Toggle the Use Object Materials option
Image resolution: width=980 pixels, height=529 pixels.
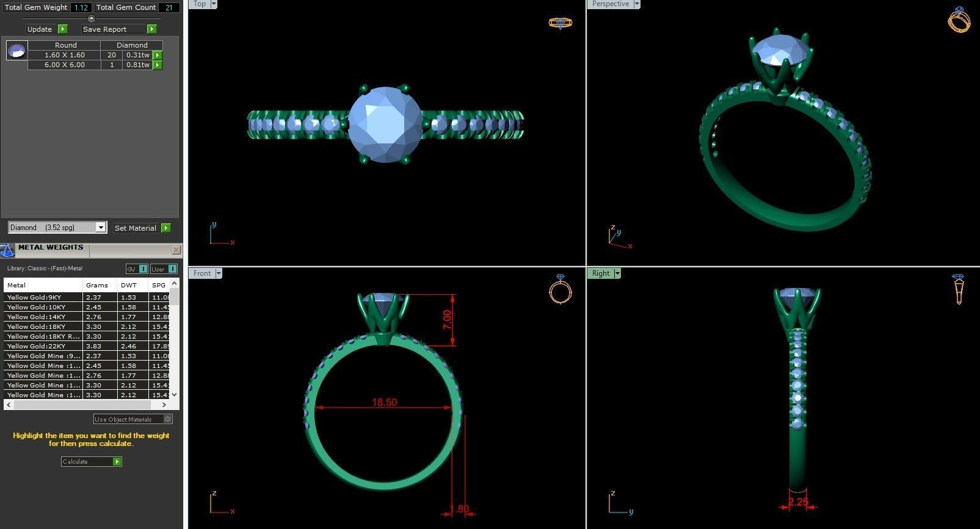tap(133, 419)
